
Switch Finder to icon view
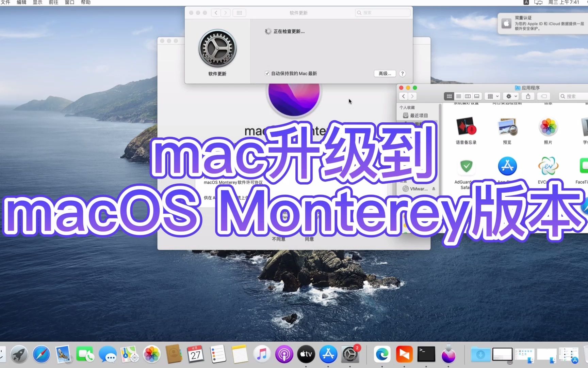click(449, 96)
